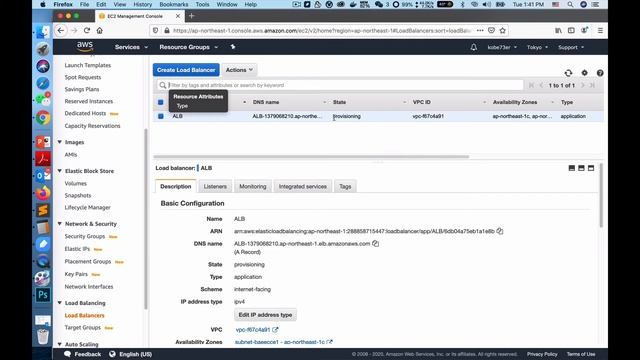The height and width of the screenshot is (360, 640).
Task: Open Sublime Text from the dock
Action: tap(43, 210)
